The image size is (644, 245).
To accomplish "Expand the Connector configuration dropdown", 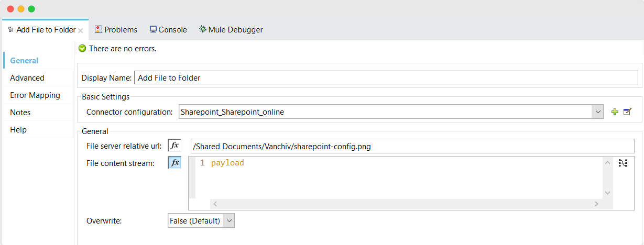I will point(597,112).
